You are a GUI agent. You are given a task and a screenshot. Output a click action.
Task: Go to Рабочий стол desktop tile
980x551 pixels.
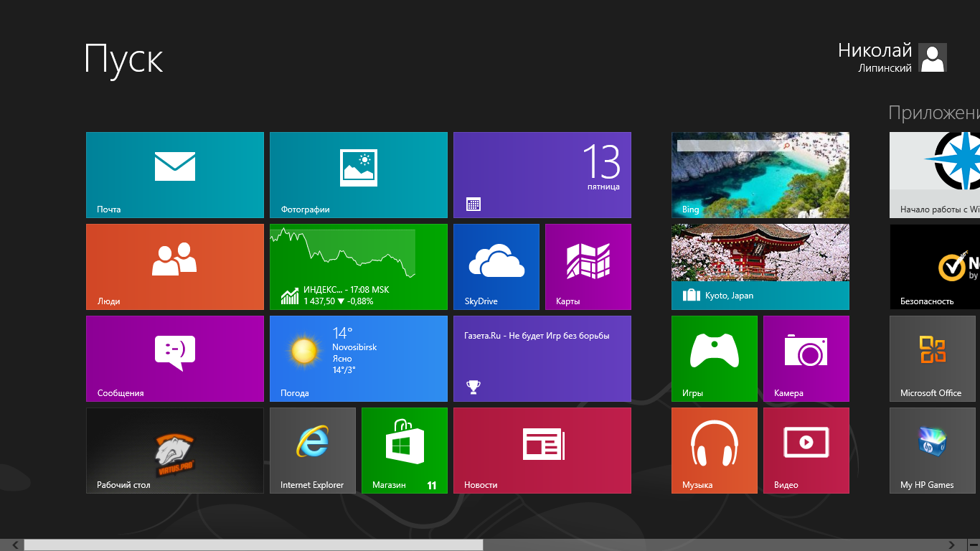[x=175, y=451]
